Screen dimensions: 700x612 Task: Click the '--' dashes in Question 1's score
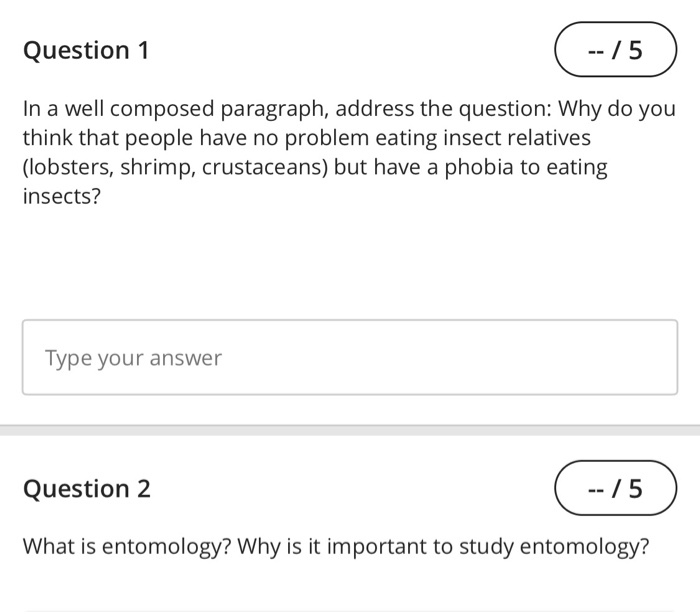click(596, 52)
